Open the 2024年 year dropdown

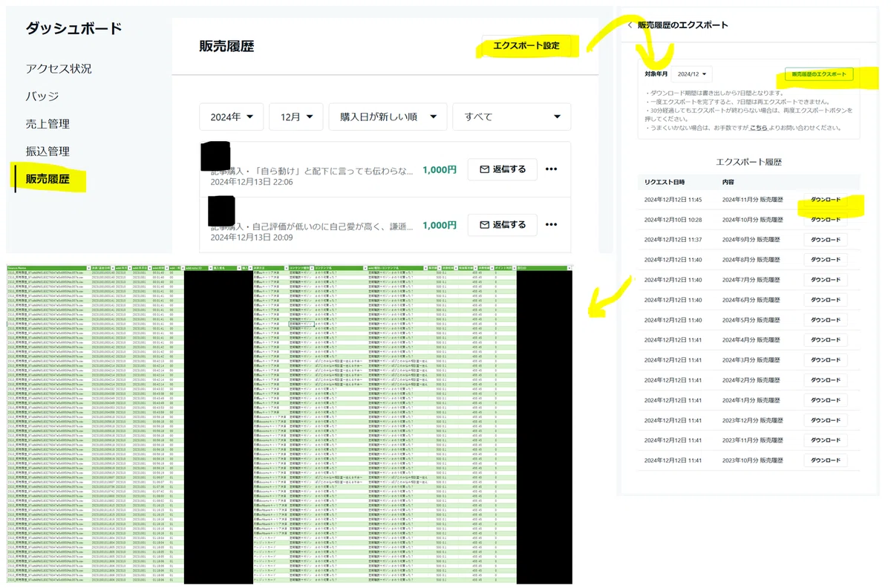coord(232,117)
